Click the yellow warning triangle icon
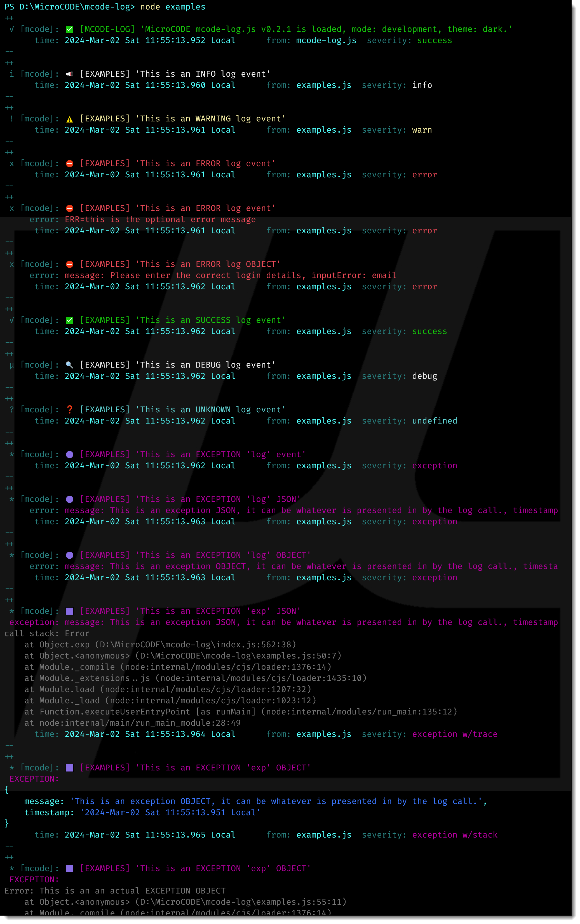The image size is (580, 924). [x=69, y=119]
